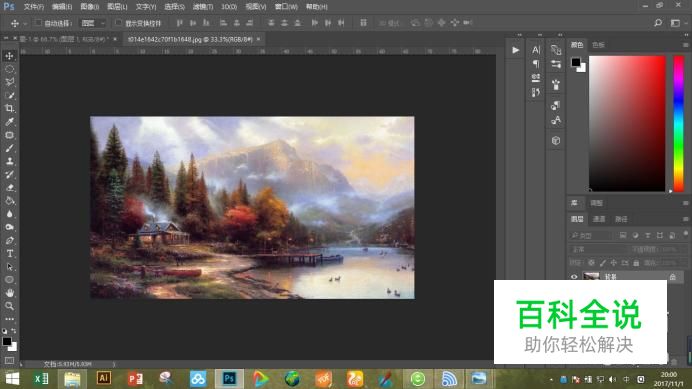The image size is (692, 389).
Task: Select the Zoom tool in the toolbox
Action: 9,306
